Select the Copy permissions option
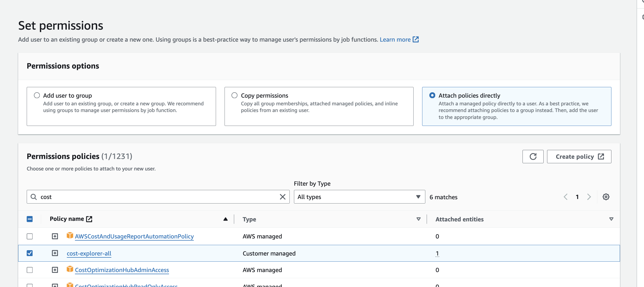644x287 pixels. point(234,95)
